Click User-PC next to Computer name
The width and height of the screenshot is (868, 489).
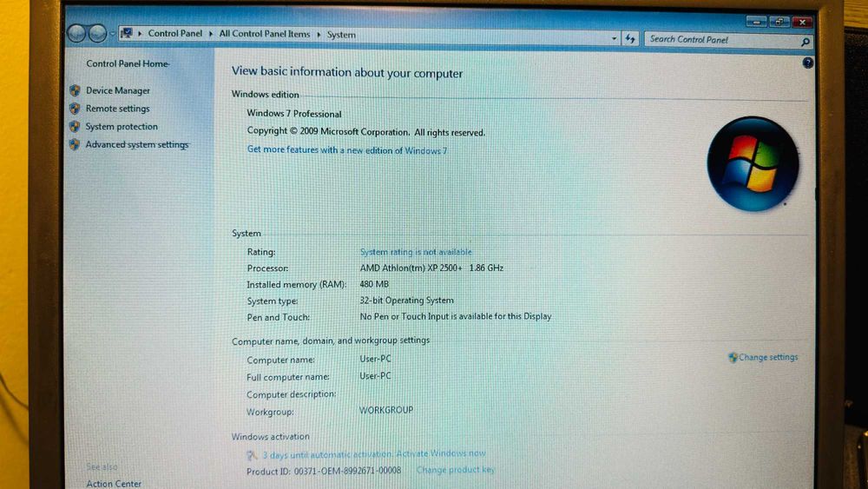click(x=375, y=359)
